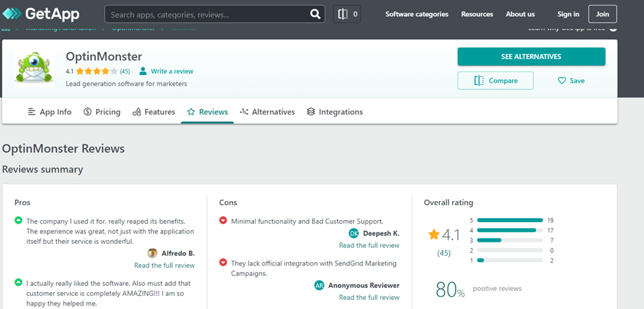Click green pro icon for Alfredo's review
This screenshot has width=644, height=309.
pos(18,221)
